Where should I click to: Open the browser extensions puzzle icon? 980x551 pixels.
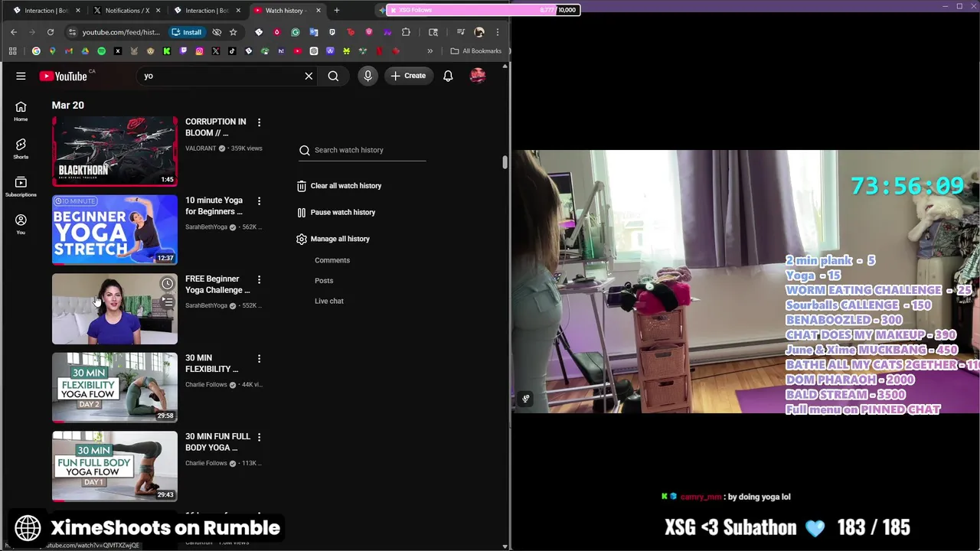pos(406,32)
